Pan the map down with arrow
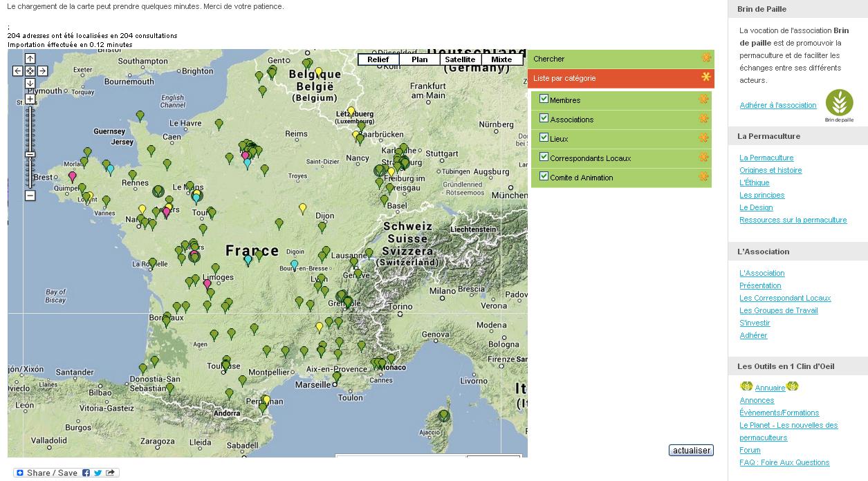This screenshot has height=481, width=868. 30,83
